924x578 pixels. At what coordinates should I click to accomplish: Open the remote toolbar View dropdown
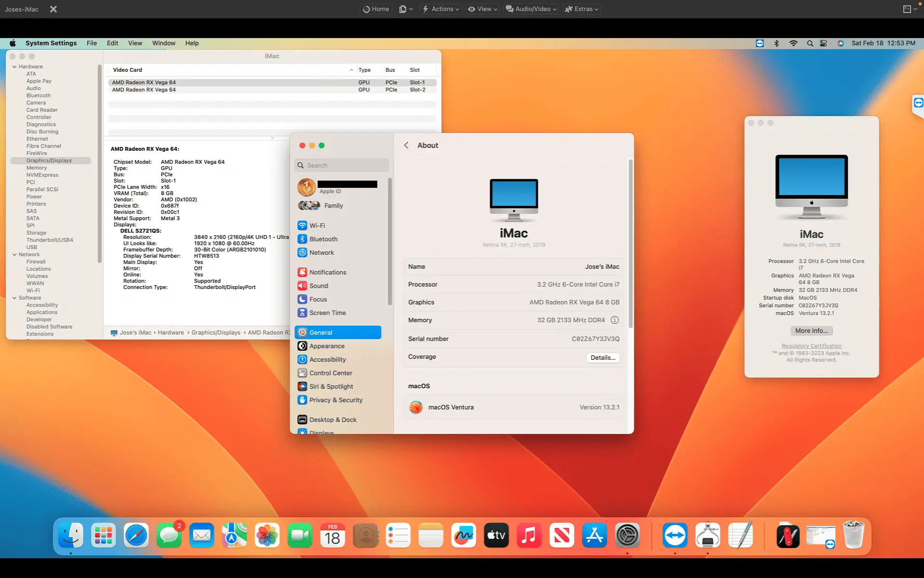pyautogui.click(x=483, y=9)
